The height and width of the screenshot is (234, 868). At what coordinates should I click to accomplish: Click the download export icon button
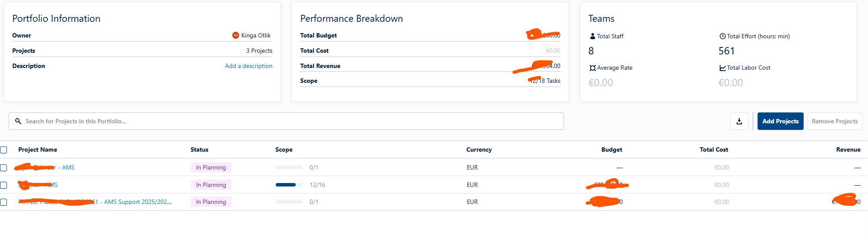pyautogui.click(x=739, y=121)
